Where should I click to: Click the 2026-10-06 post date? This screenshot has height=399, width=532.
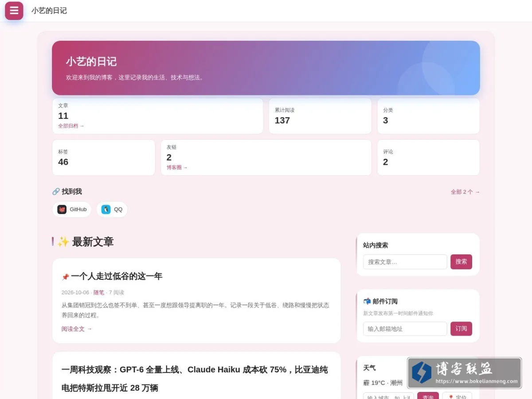point(75,293)
